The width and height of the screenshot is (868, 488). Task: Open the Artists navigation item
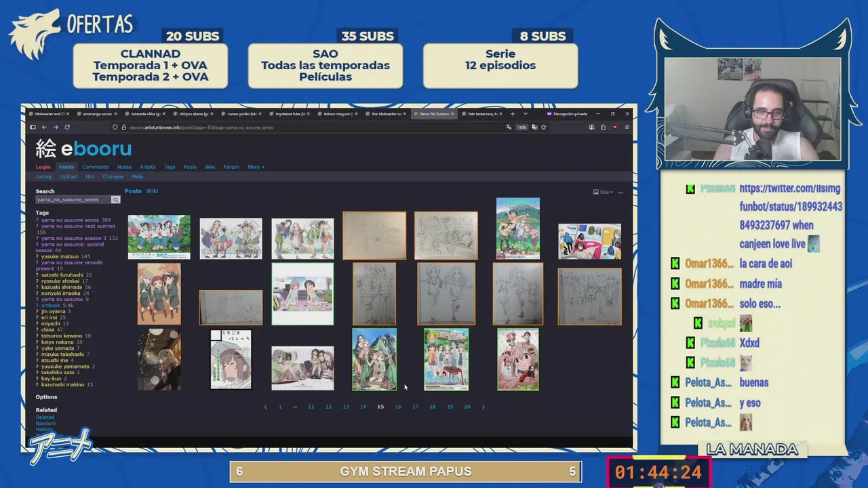(x=148, y=167)
